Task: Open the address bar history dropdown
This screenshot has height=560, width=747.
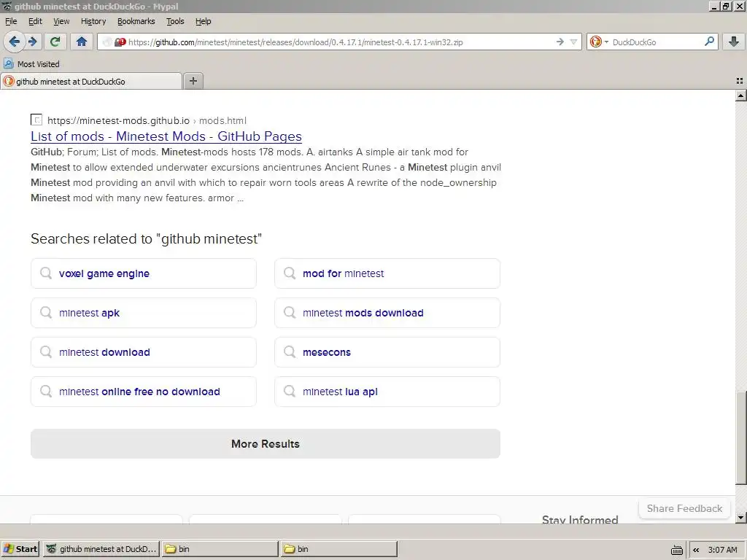Action: tap(573, 42)
